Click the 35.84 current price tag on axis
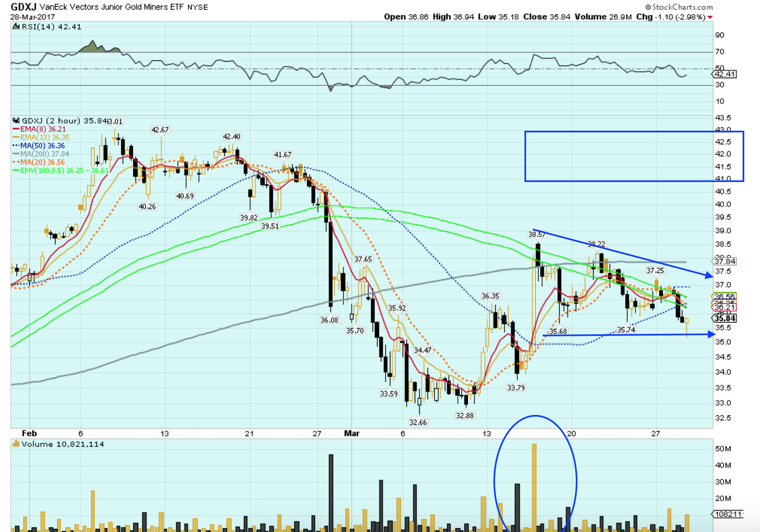 pos(725,318)
